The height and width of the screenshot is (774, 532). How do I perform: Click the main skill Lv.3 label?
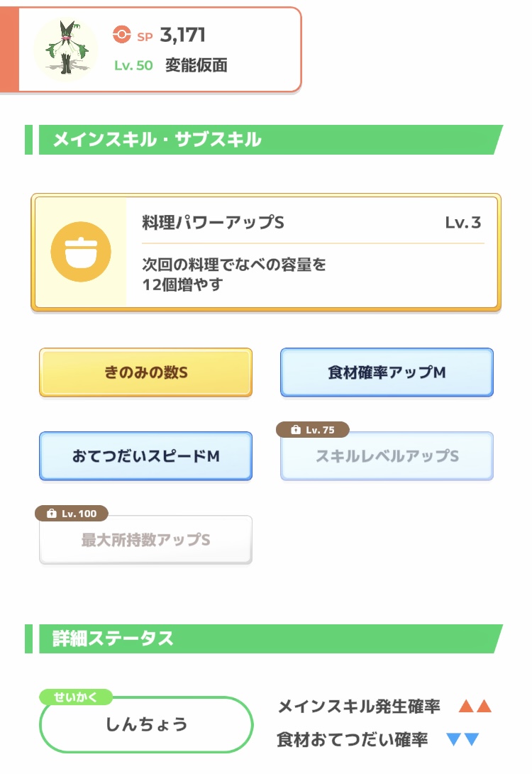coord(462,223)
